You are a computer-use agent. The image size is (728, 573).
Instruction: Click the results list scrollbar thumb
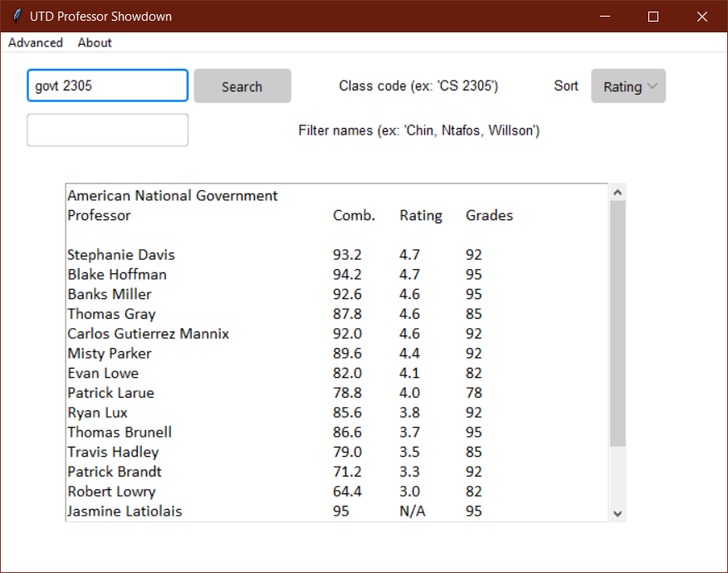618,324
